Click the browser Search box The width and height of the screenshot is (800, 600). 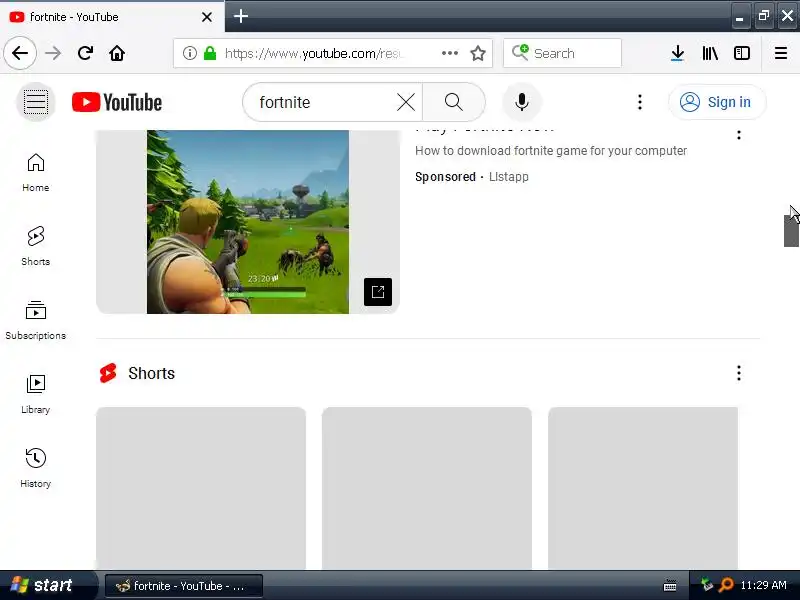click(x=562, y=53)
